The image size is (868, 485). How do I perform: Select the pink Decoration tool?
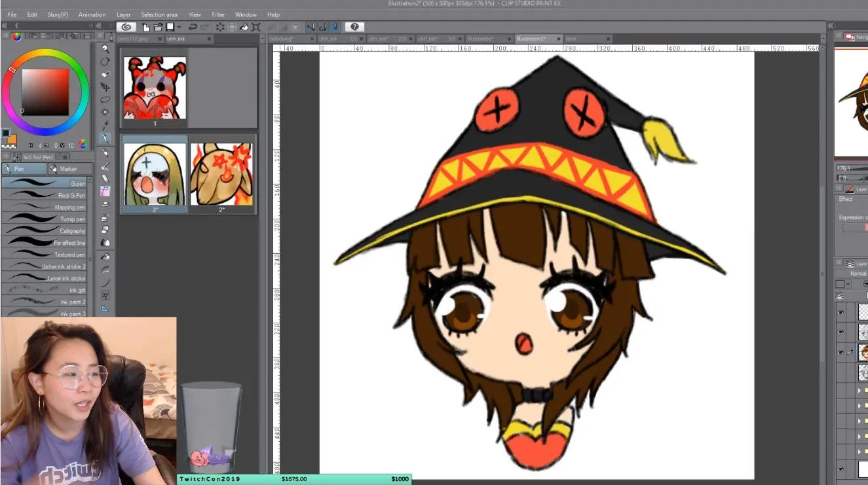105,192
